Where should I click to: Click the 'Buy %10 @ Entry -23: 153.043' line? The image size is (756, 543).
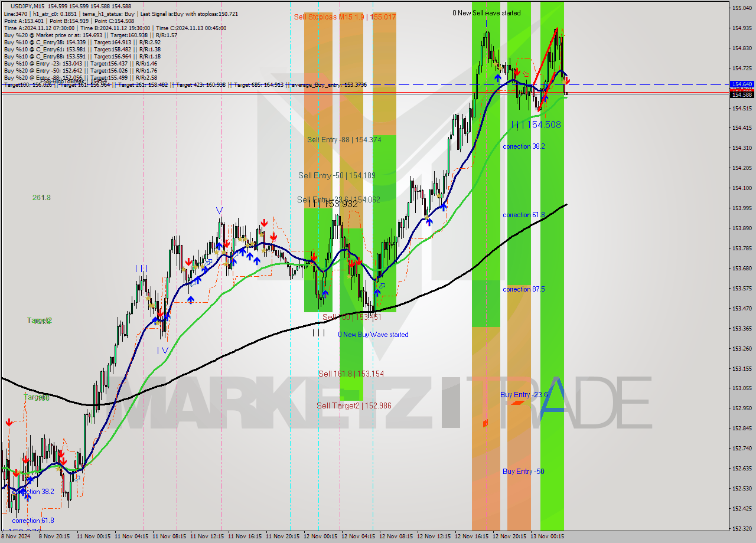(x=80, y=63)
